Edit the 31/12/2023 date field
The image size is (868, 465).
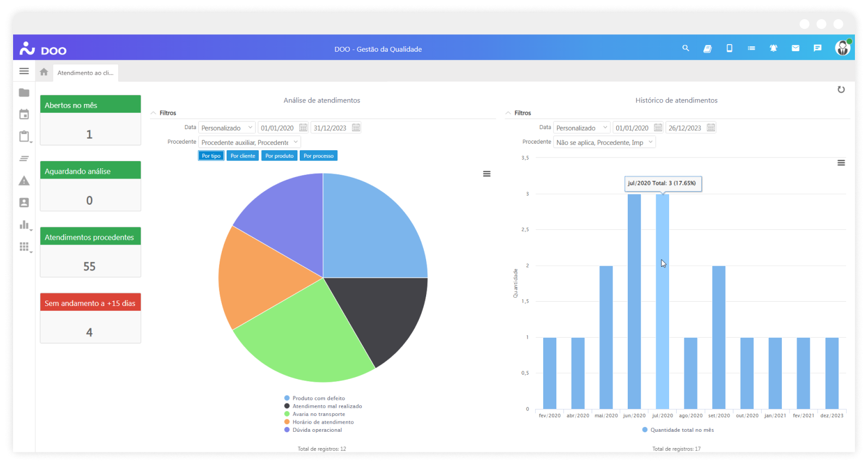pos(330,127)
